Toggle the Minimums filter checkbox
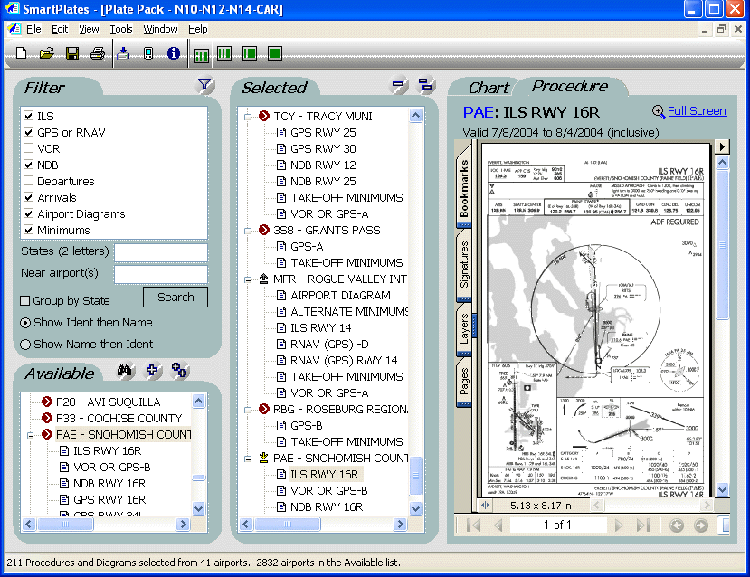The height and width of the screenshot is (577, 750). (29, 230)
